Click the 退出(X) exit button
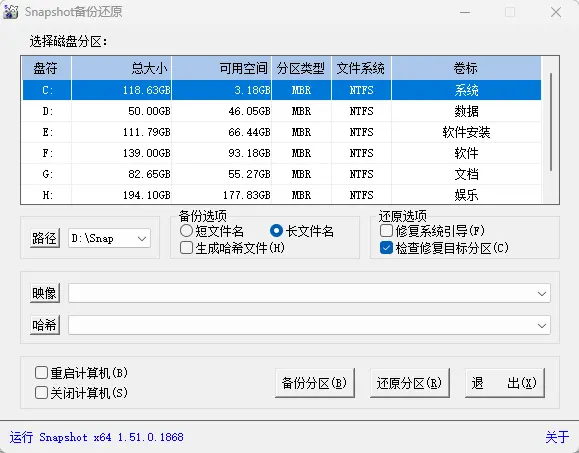 point(504,383)
